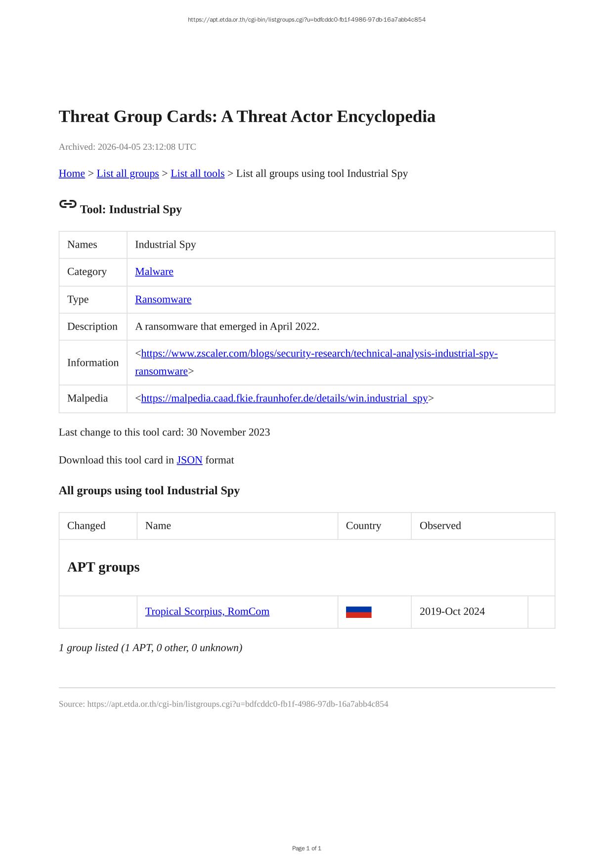Open the Malpedia win.industrial_spy link

pyautogui.click(x=284, y=398)
